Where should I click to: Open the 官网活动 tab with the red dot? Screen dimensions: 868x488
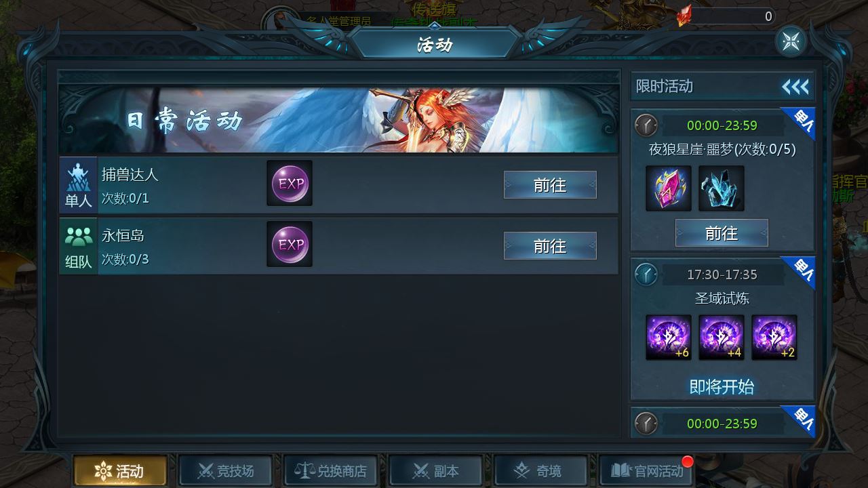(x=646, y=470)
